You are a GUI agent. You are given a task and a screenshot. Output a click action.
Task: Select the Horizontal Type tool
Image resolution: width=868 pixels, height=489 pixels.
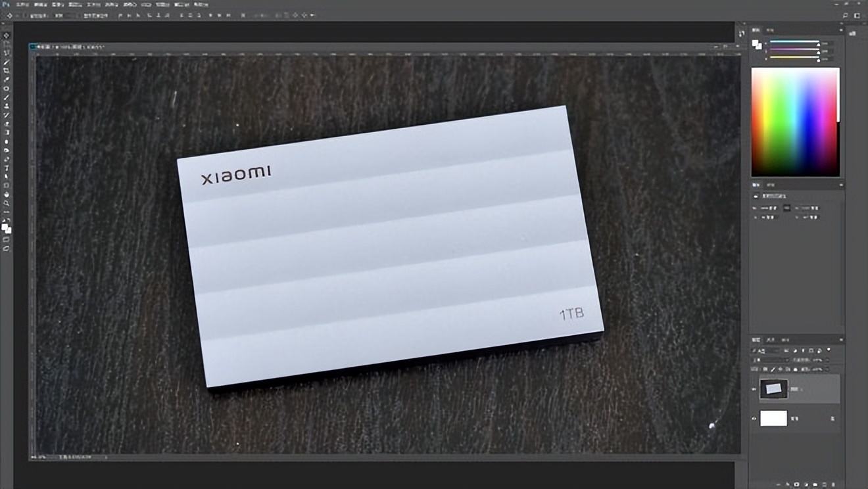coord(7,168)
